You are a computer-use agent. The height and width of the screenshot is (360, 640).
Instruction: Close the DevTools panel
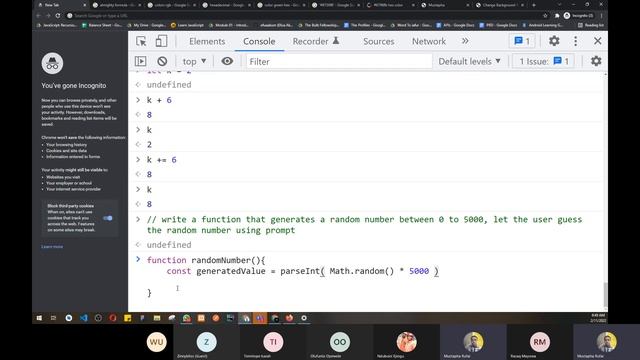(x=598, y=41)
